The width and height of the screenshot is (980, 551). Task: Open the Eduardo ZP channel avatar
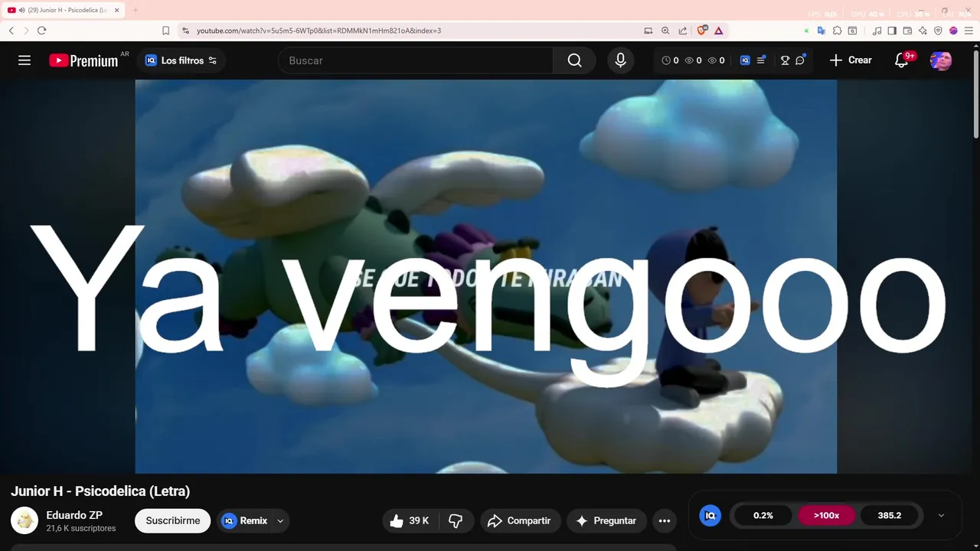click(24, 520)
